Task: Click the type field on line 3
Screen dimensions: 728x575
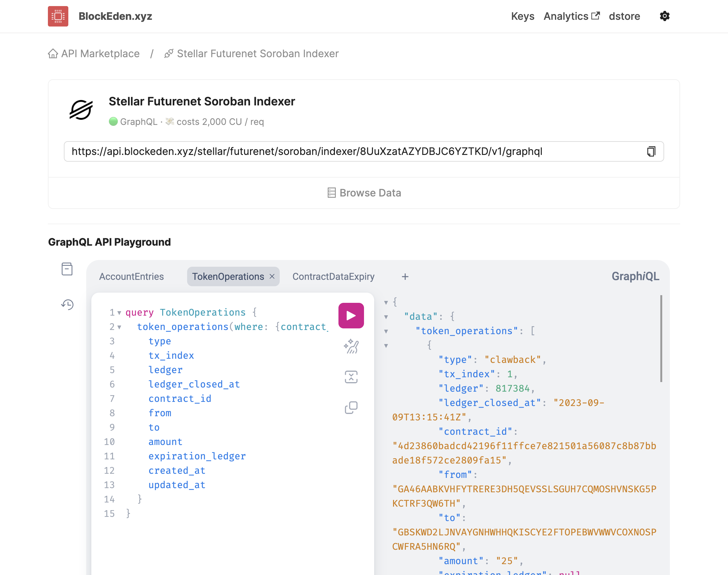Action: (160, 341)
